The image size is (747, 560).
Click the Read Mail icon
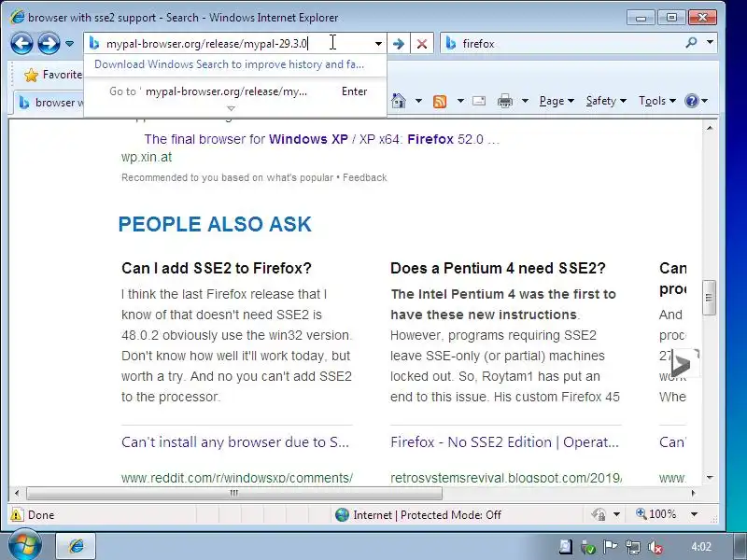pos(479,101)
